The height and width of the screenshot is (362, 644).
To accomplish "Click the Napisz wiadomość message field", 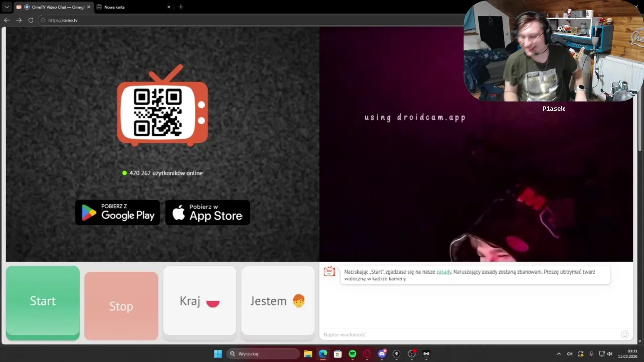I will pos(470,334).
